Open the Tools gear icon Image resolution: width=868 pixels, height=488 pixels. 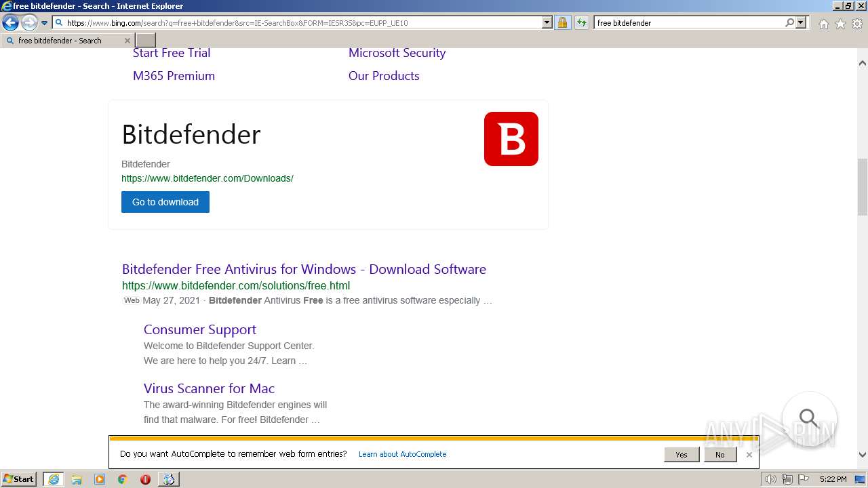point(857,24)
